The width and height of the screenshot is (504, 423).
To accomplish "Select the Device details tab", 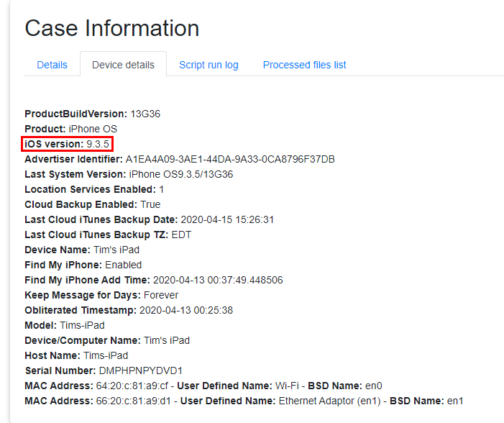I will point(123,65).
